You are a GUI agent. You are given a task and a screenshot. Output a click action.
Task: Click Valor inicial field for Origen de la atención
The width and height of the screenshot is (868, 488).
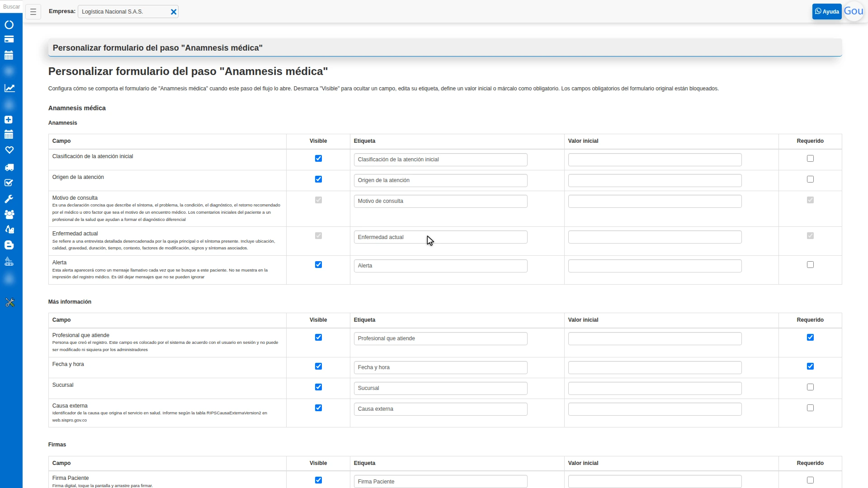point(655,180)
